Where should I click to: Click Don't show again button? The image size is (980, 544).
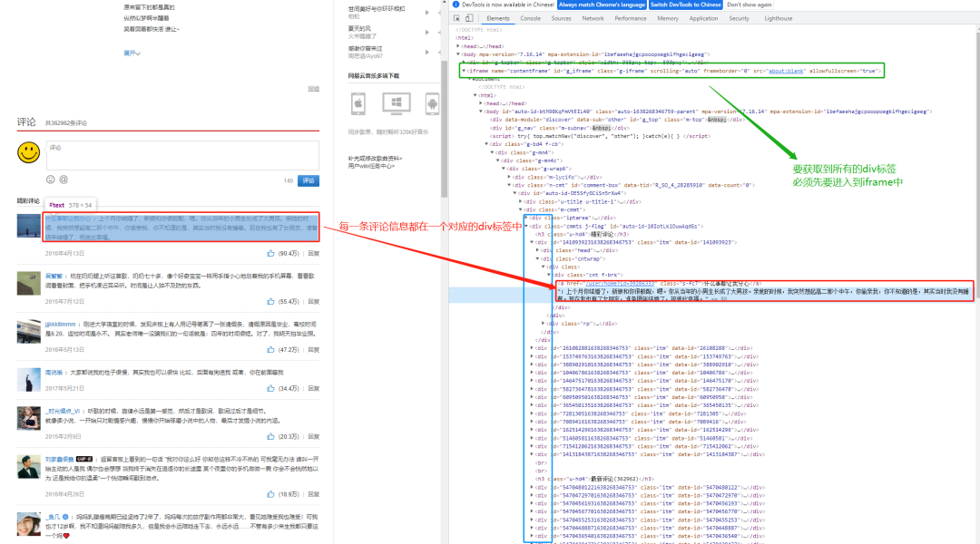click(x=749, y=5)
